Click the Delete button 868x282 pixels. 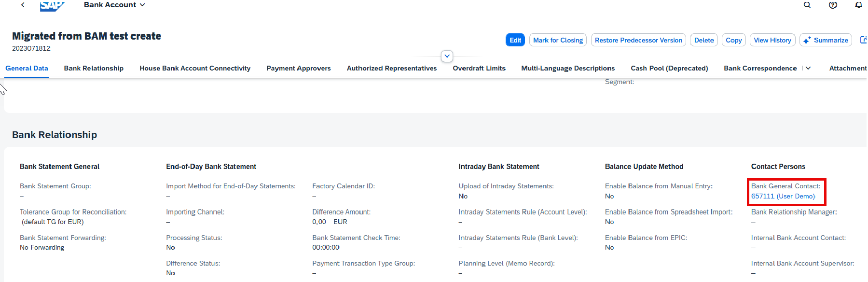[x=704, y=40]
